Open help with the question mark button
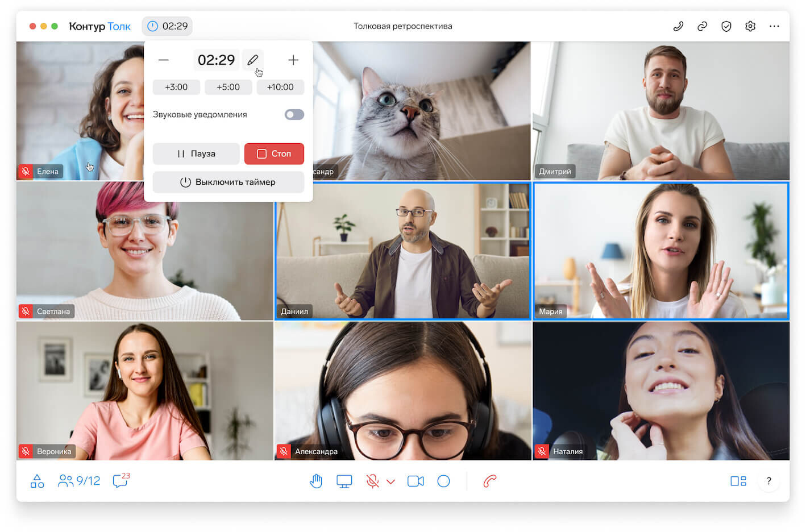Image resolution: width=806 pixels, height=532 pixels. tap(769, 481)
